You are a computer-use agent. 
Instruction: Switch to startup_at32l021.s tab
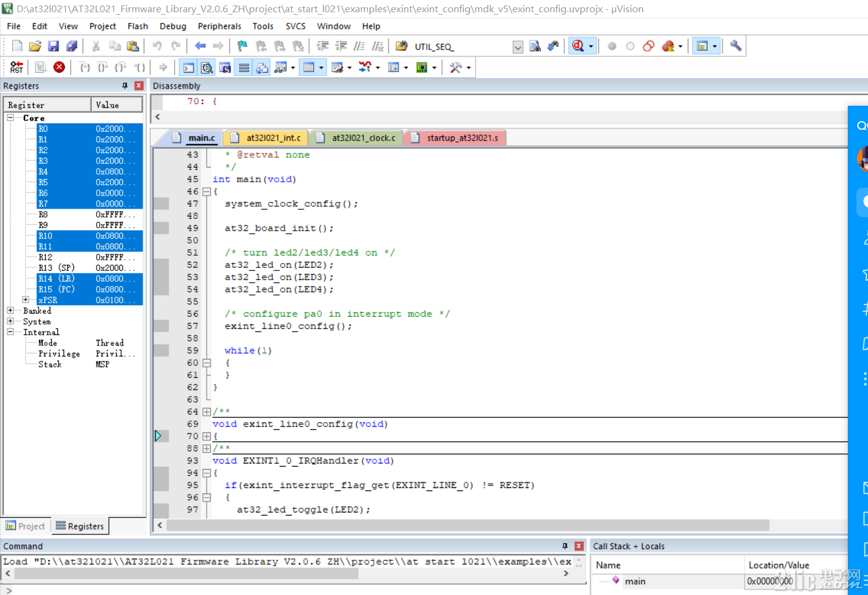(455, 138)
